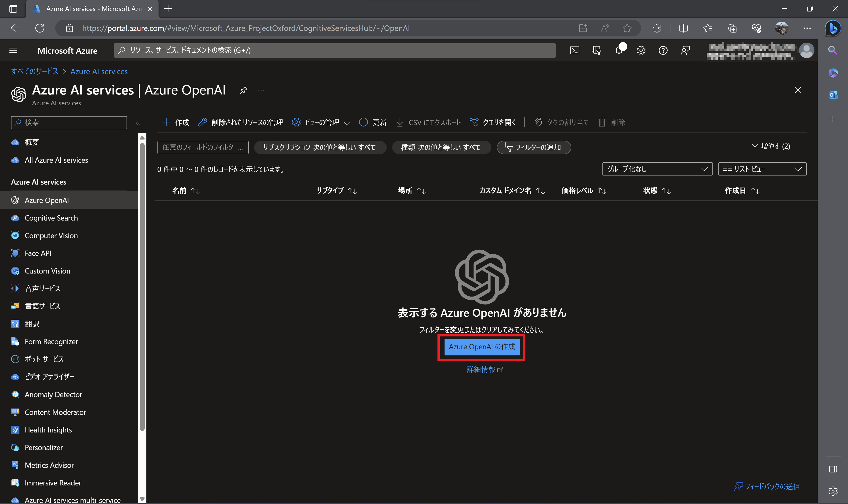848x504 pixels.
Task: Open the more options ellipsis beside title
Action: (261, 90)
